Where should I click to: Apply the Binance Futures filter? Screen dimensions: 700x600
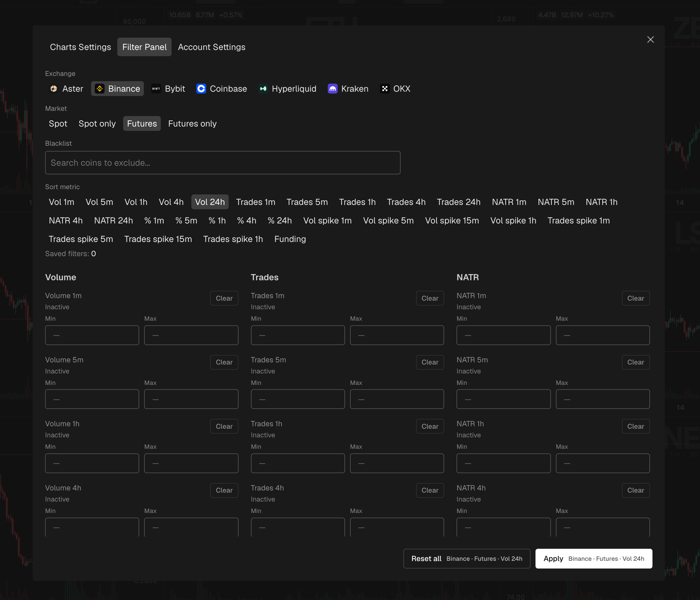coord(594,558)
